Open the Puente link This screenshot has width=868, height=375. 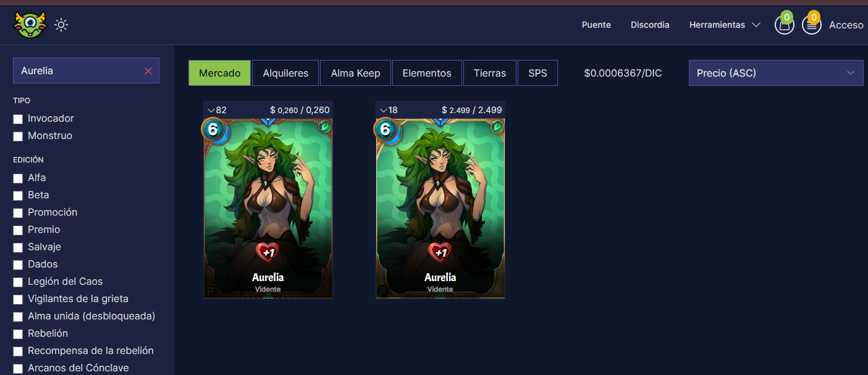click(596, 25)
